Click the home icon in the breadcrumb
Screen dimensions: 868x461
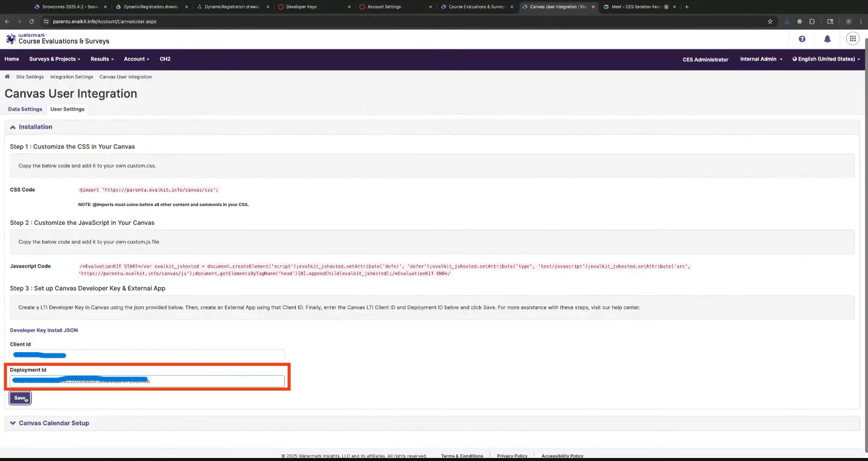[x=7, y=77]
